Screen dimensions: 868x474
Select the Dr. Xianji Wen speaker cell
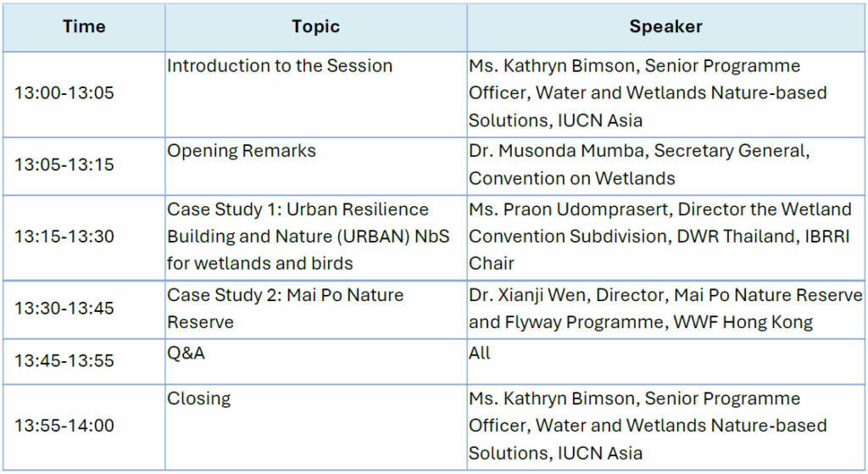665,309
